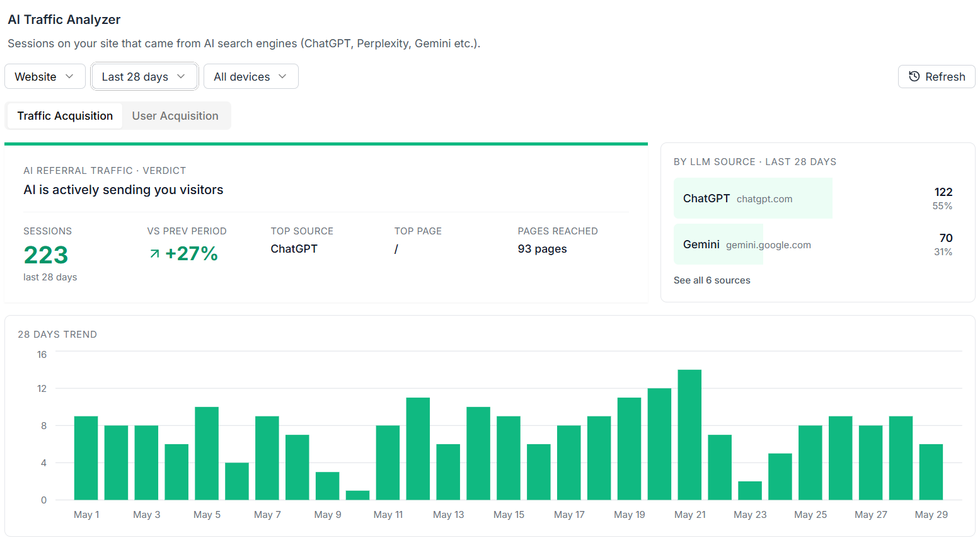
Task: Click the Refresh clock icon
Action: tap(914, 76)
